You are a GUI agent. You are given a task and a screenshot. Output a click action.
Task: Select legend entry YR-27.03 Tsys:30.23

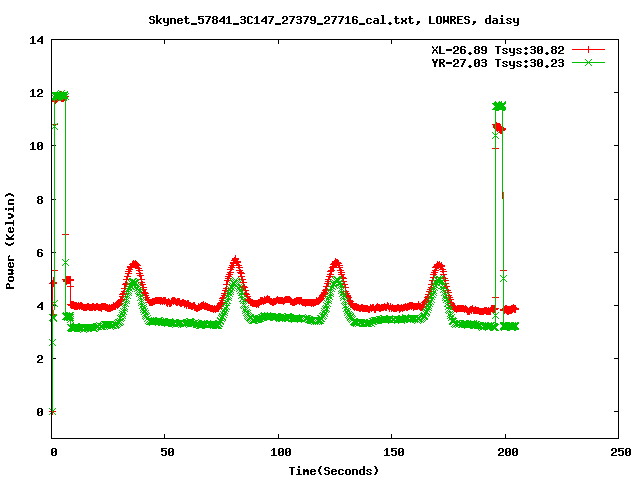pyautogui.click(x=498, y=63)
